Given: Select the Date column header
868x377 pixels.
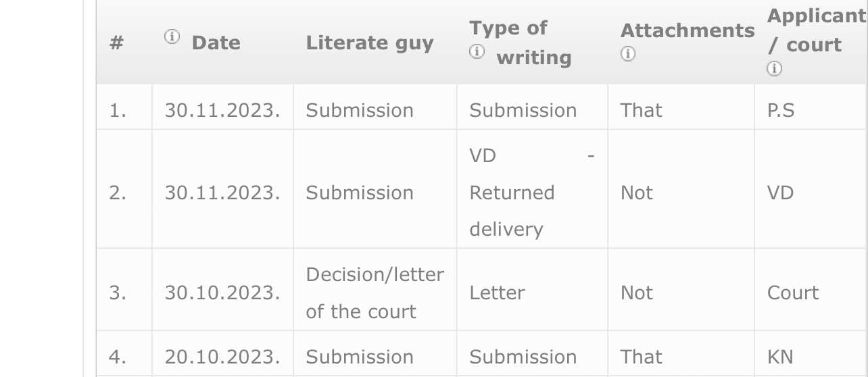Looking at the screenshot, I should coord(216,43).
